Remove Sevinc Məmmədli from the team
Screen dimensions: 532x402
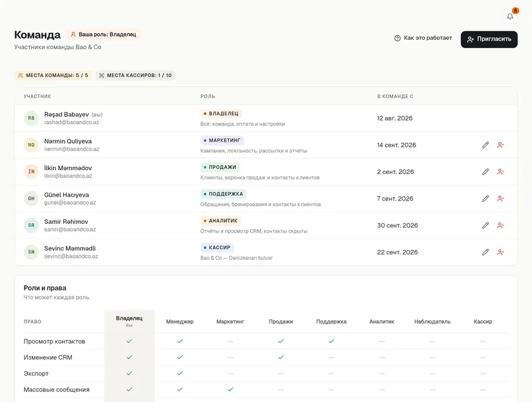[501, 252]
